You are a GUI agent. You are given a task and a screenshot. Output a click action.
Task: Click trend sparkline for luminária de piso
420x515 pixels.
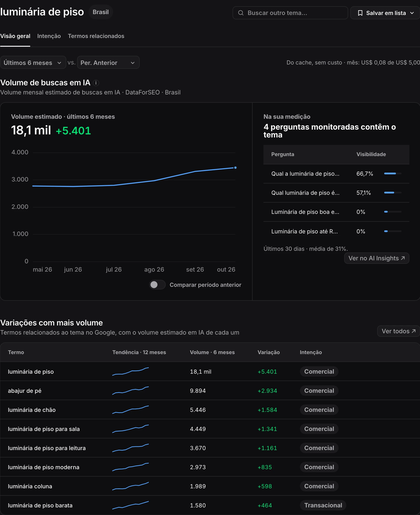click(x=130, y=371)
